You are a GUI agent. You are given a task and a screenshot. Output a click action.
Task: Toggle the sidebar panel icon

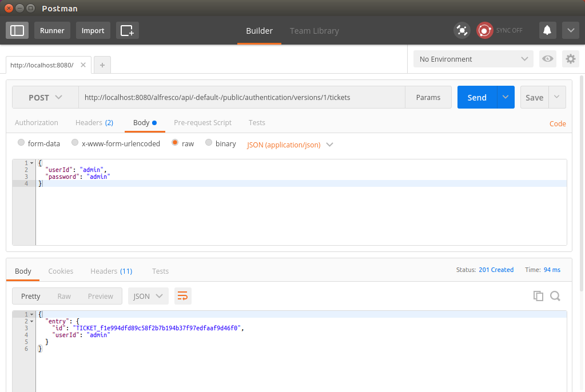17,30
